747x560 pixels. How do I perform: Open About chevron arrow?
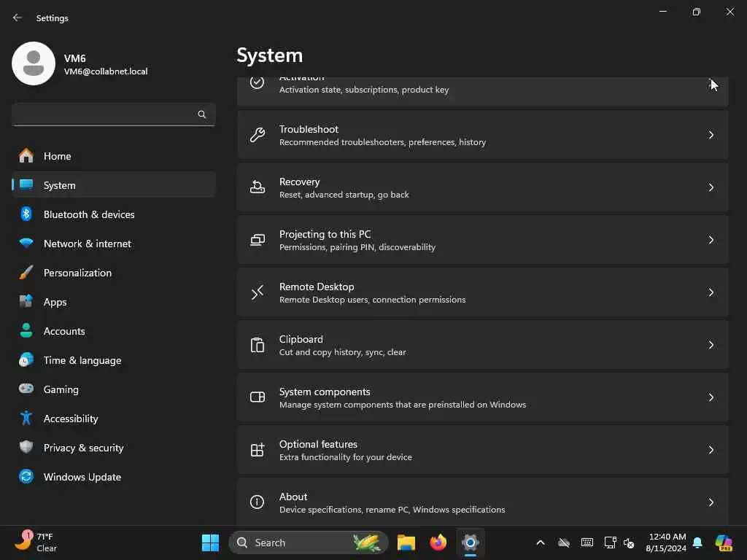711,502
